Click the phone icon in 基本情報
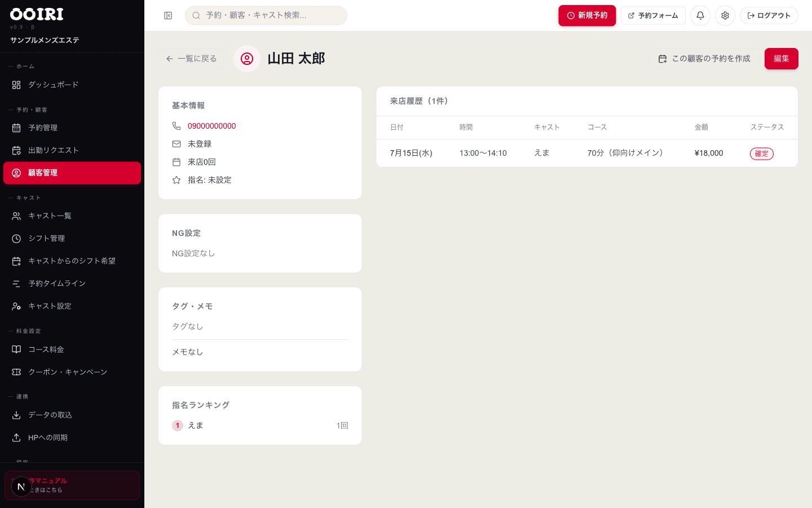Image resolution: width=812 pixels, height=508 pixels. [176, 126]
